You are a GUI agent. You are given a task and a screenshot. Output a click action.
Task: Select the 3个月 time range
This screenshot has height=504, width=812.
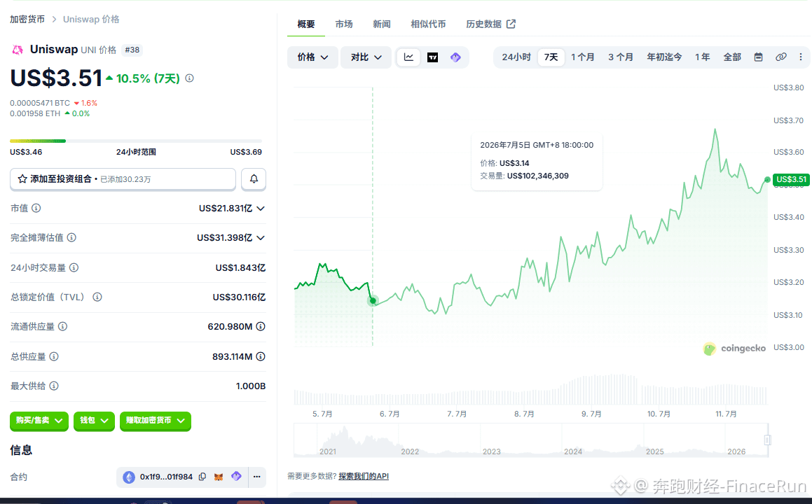coord(621,57)
